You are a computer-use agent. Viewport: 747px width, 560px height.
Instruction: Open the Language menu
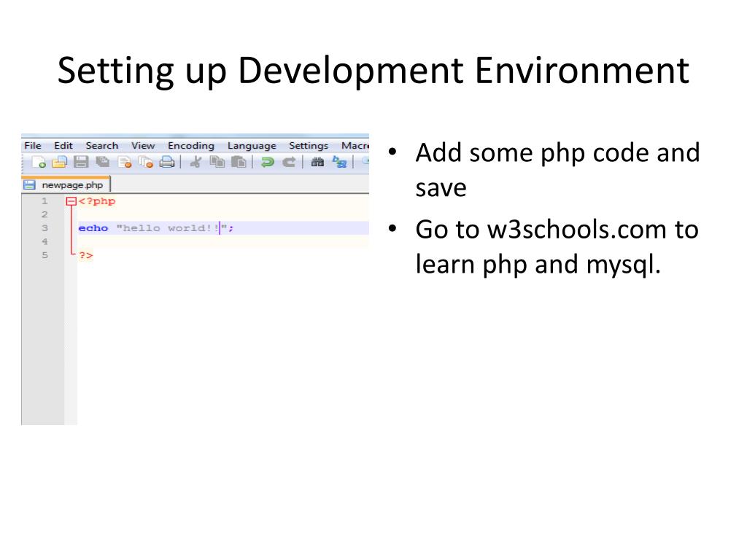coord(252,146)
